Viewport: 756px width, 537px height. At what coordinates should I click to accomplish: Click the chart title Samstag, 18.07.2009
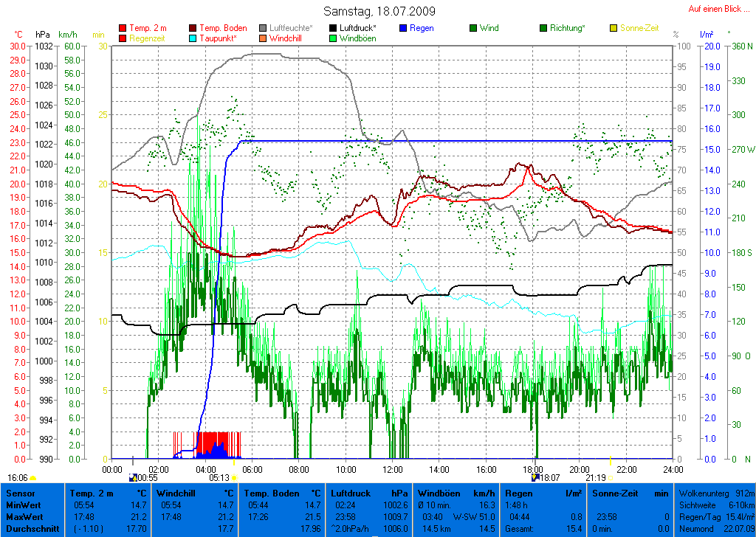click(379, 12)
